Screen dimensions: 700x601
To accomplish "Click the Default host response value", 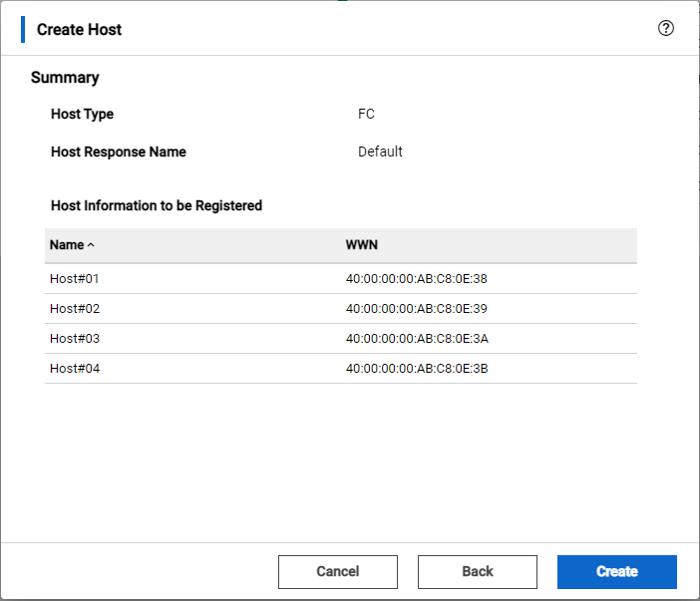I will point(380,151).
